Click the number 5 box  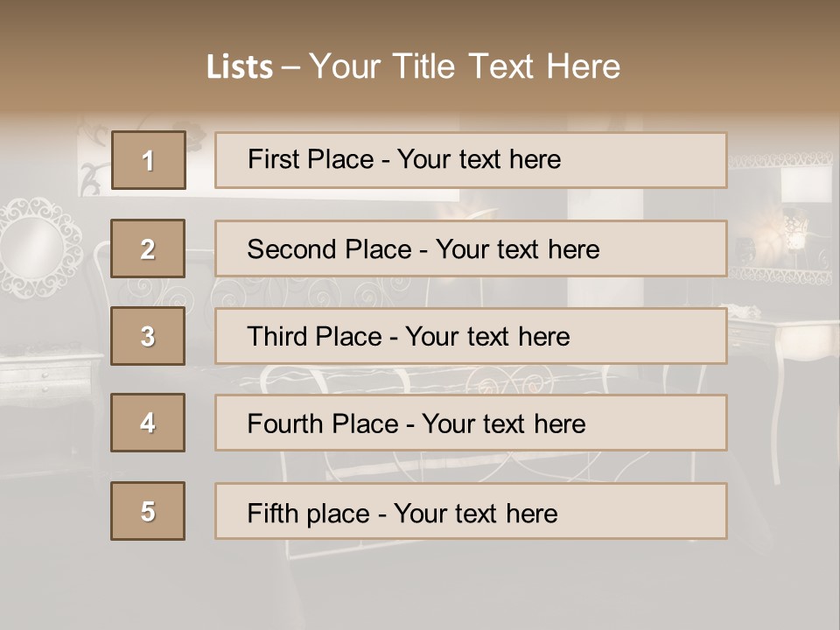tap(148, 511)
